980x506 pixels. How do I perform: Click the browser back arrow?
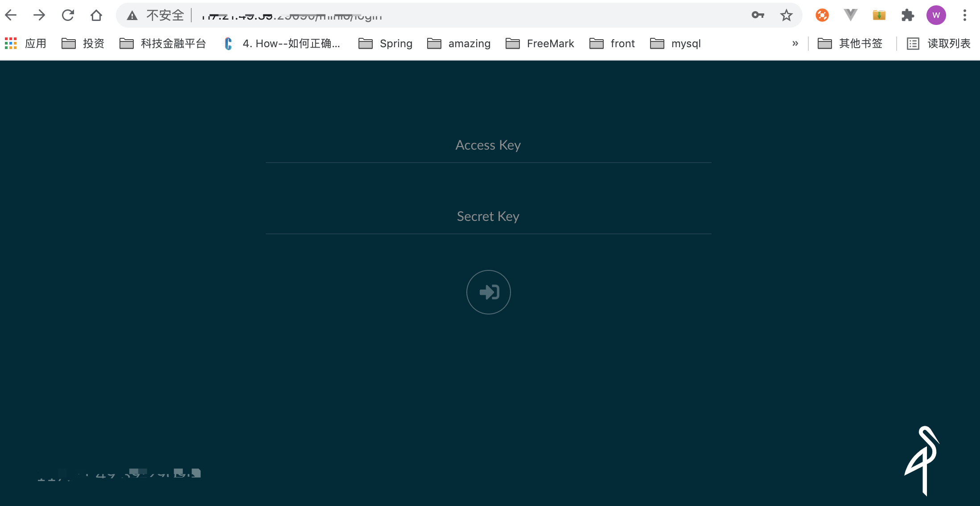pyautogui.click(x=11, y=16)
